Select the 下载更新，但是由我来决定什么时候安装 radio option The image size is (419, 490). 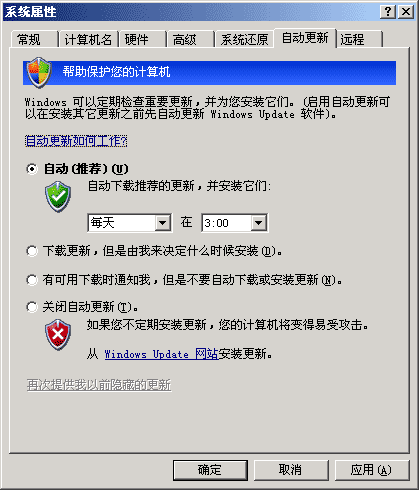pyautogui.click(x=32, y=251)
